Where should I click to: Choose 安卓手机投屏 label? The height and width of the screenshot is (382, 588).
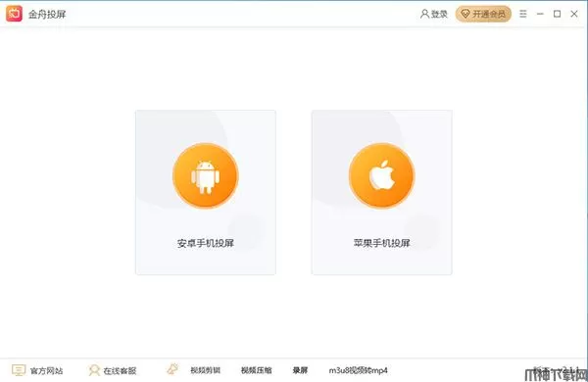pos(206,243)
